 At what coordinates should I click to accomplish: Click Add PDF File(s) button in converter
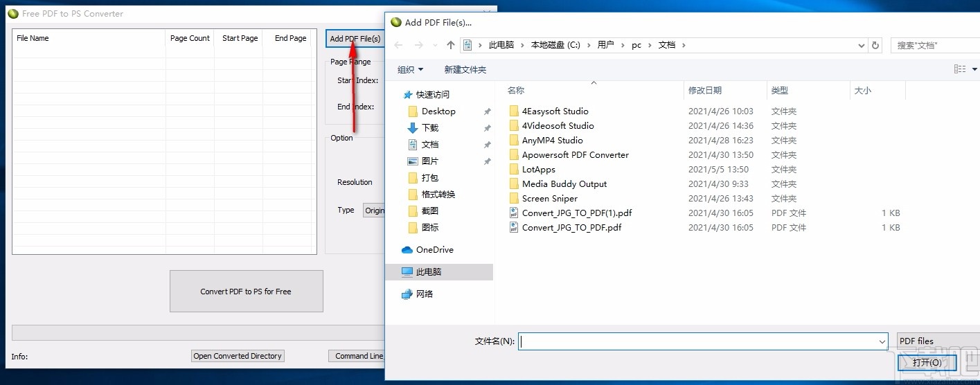point(355,38)
